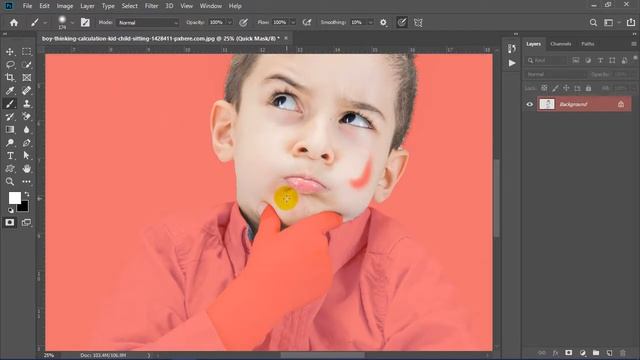Screen dimensions: 640x360
Task: Toggle the Brush Settings panel button
Action: click(x=85, y=22)
